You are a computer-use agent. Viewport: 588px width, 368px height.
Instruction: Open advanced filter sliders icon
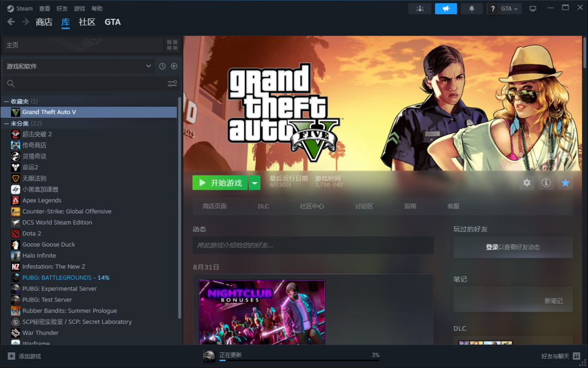click(172, 83)
